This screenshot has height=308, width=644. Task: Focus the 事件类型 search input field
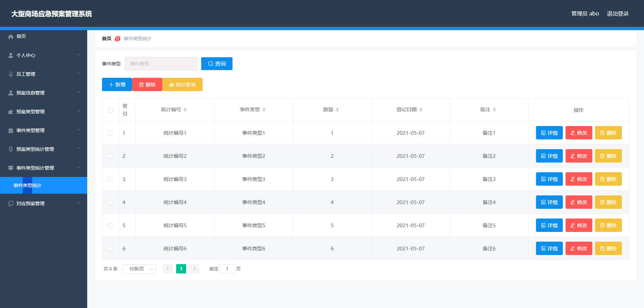pyautogui.click(x=161, y=64)
